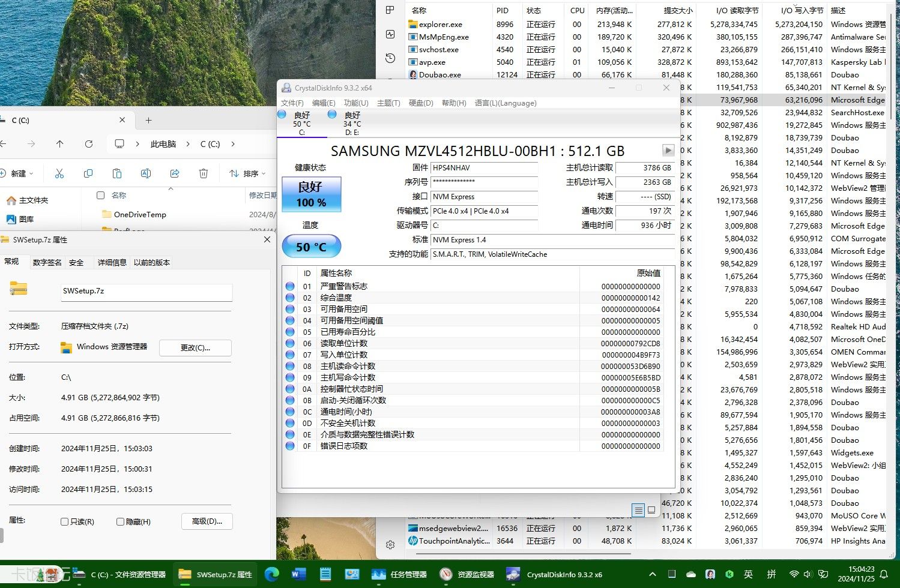Viewport: 900px width, 588px height.
Task: Expand chevron after C (C:) in address bar
Action: click(233, 144)
